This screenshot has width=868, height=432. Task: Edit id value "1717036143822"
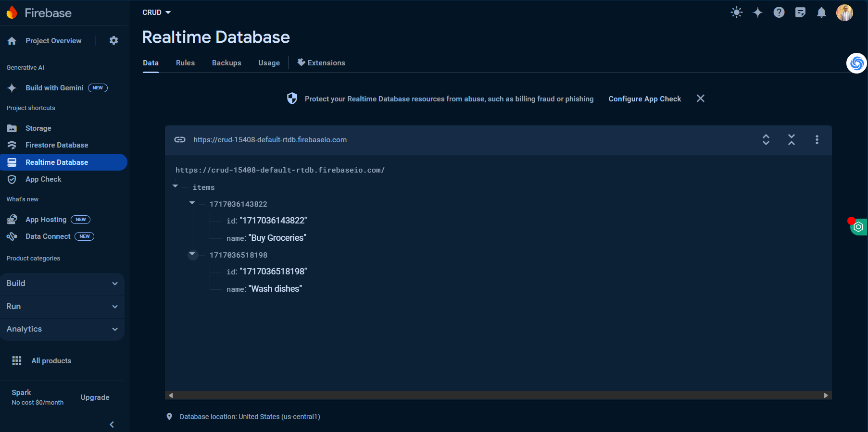273,221
